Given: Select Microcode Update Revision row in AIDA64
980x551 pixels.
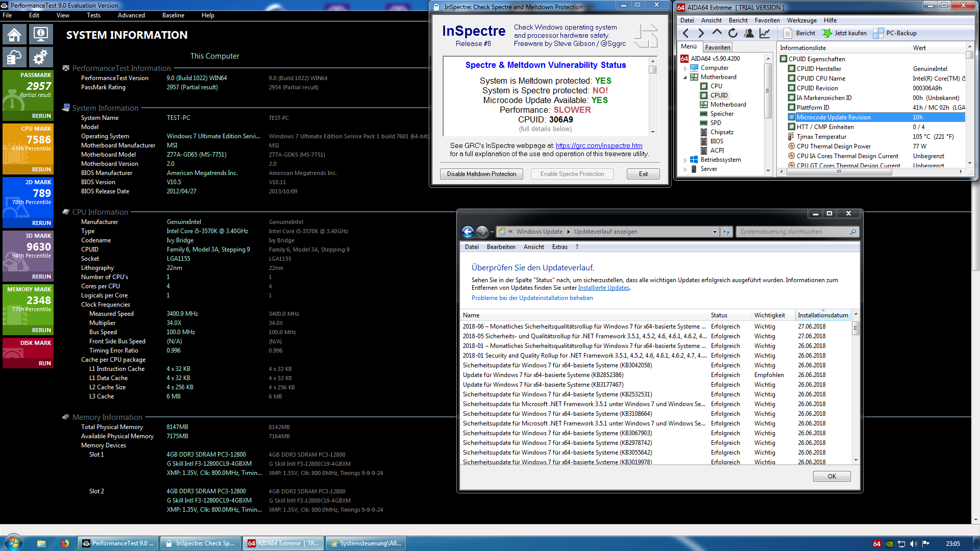Looking at the screenshot, I should 876,117.
